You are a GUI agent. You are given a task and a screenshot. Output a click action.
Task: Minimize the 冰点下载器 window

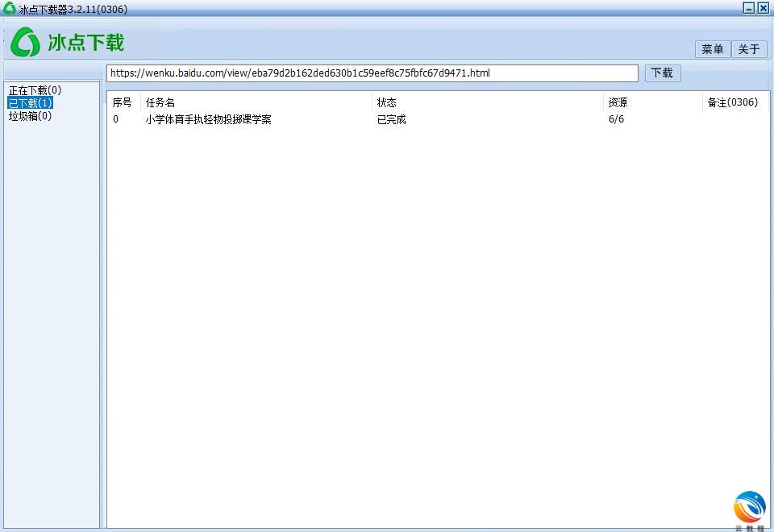pyautogui.click(x=748, y=8)
